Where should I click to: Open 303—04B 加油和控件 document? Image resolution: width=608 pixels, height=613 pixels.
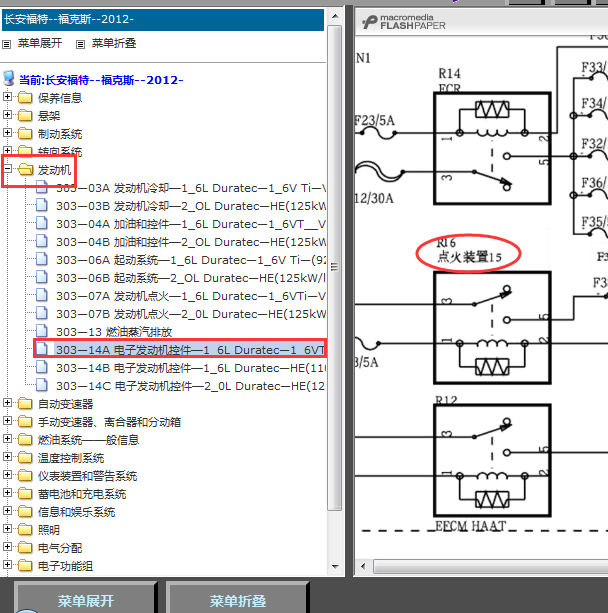coord(191,242)
